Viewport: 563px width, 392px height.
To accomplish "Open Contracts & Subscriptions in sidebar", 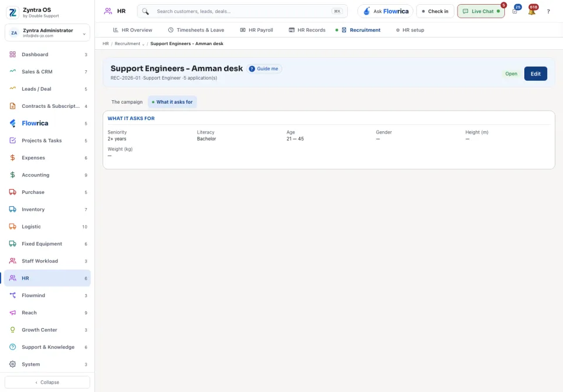I will point(48,106).
